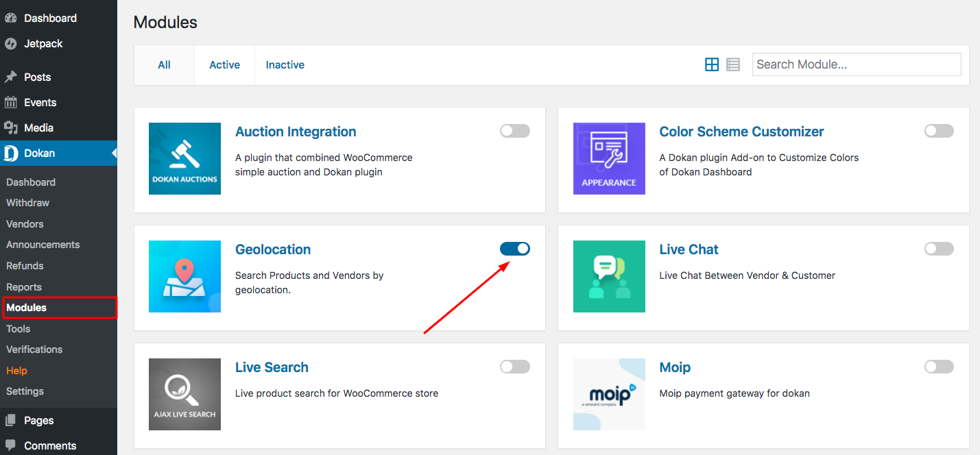Switch to grid view icon
This screenshot has height=455, width=980.
click(x=712, y=64)
